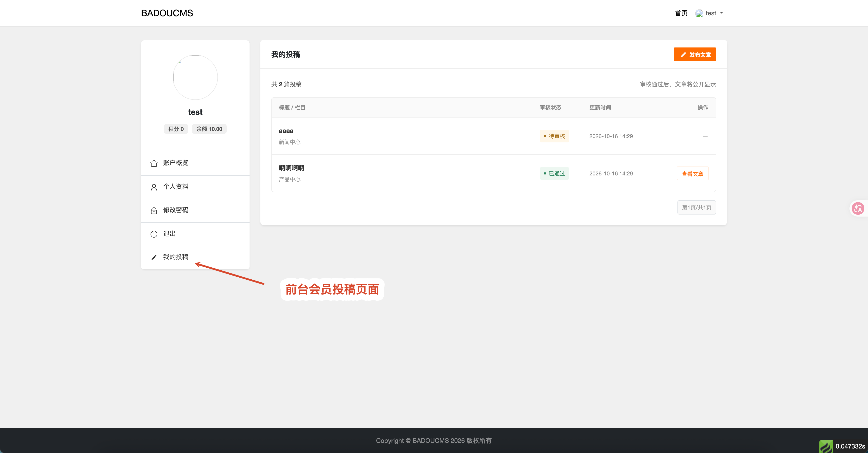868x453 pixels.
Task: Click the pencil icon in 发布文章 button
Action: (683, 55)
